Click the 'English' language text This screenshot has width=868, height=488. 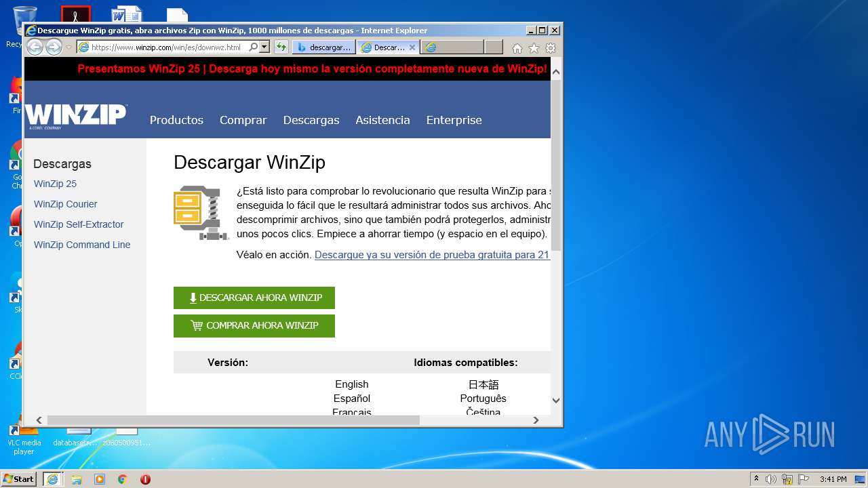pyautogui.click(x=351, y=384)
